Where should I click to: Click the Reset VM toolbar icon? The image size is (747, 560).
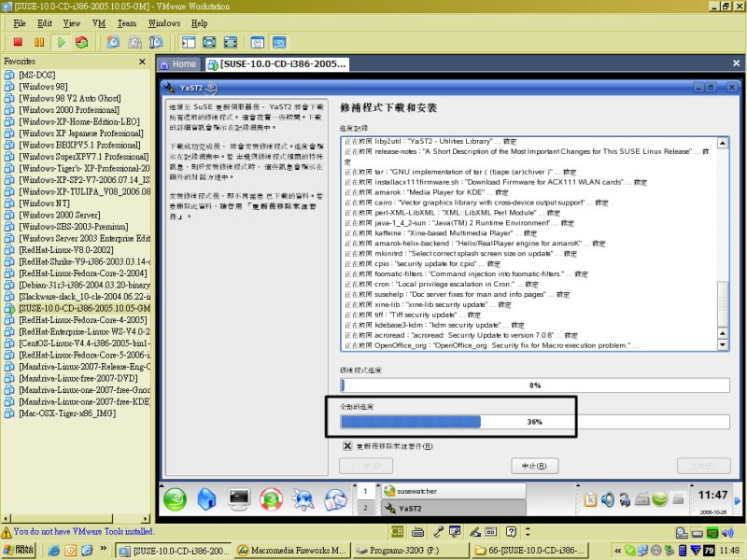click(x=82, y=42)
